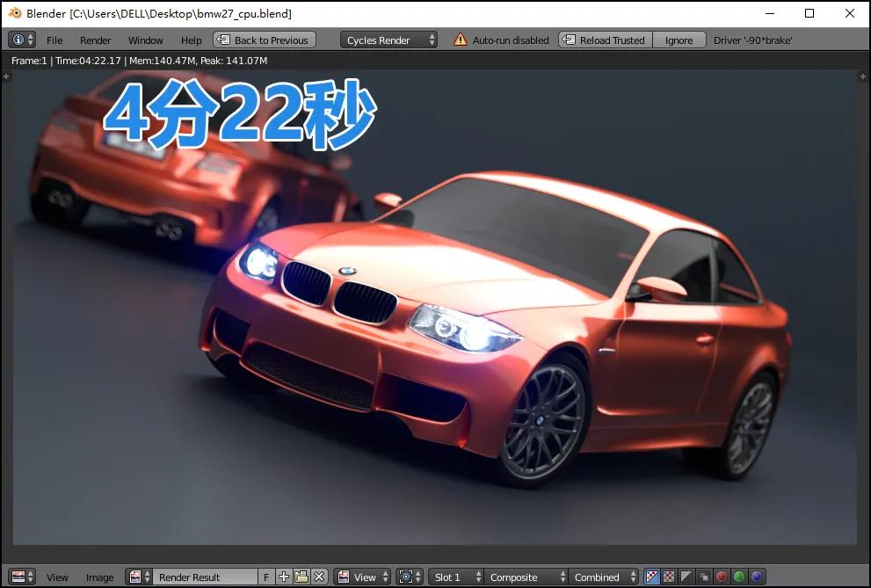This screenshot has width=871, height=588.
Task: Open the Render menu
Action: coord(95,40)
